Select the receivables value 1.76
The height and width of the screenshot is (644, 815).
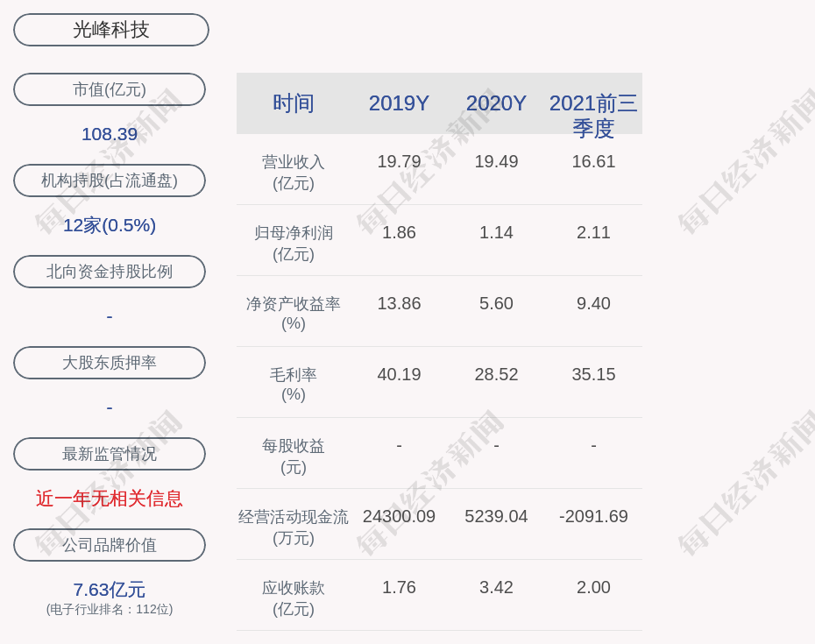[x=399, y=587]
